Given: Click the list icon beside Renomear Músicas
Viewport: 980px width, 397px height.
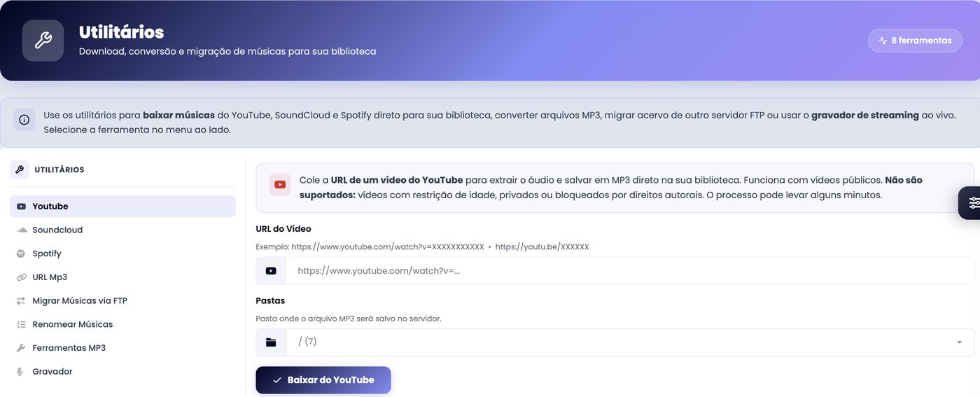Looking at the screenshot, I should (21, 324).
